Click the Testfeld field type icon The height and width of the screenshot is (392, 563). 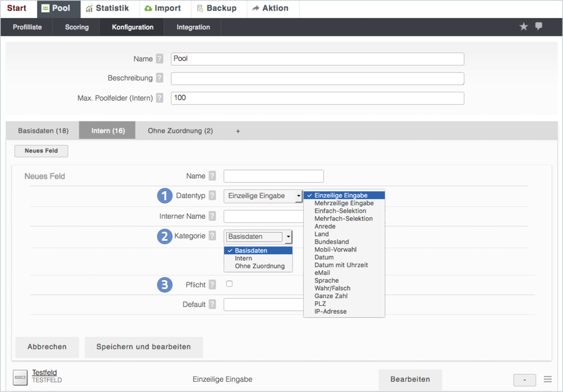tap(20, 377)
